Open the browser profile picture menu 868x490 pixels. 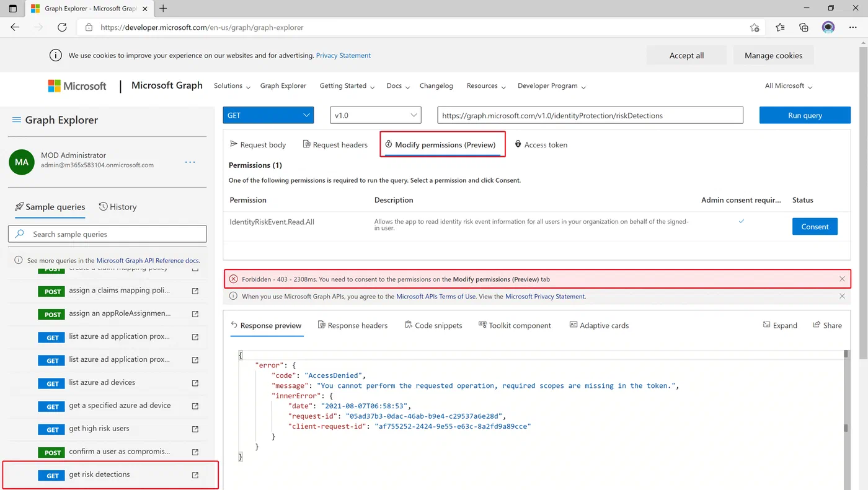[x=828, y=27]
